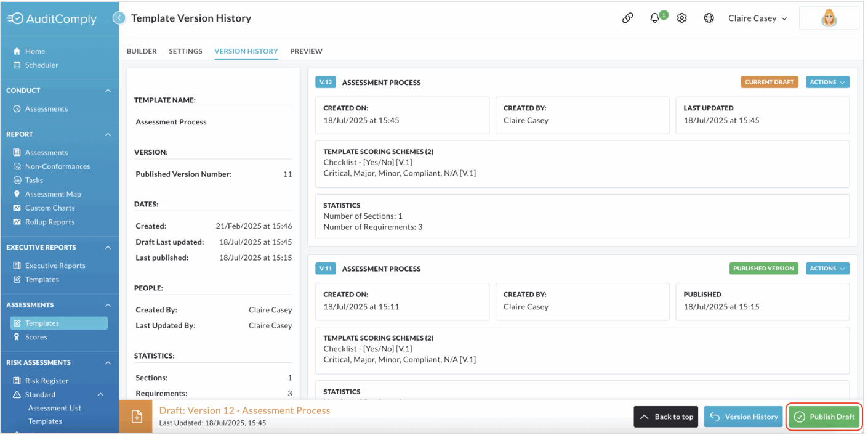Click Templates icon under Executive Reports
Screen dimensions: 868x435
(x=17, y=279)
